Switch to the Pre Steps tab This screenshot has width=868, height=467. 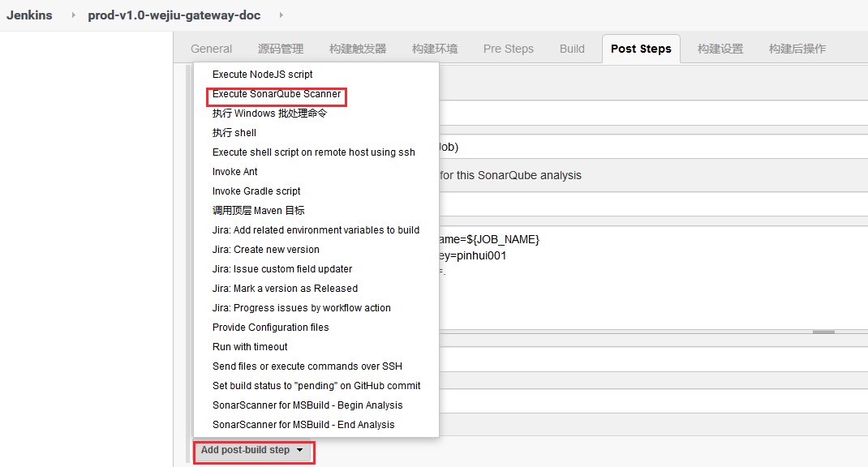pos(508,49)
